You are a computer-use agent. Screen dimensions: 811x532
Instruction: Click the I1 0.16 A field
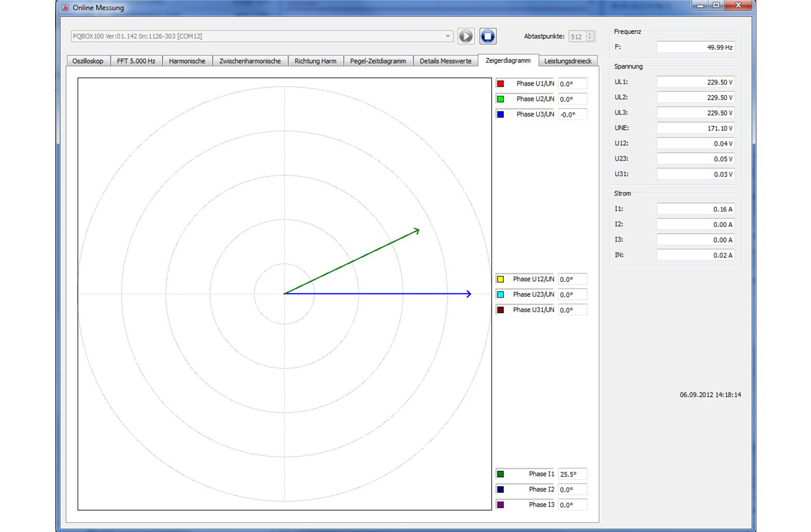696,209
